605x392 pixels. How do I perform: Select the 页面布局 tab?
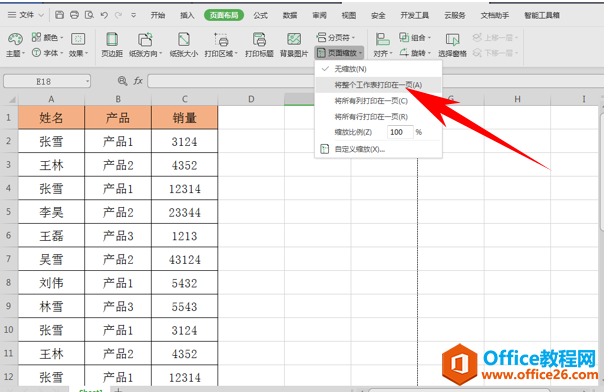pos(224,15)
